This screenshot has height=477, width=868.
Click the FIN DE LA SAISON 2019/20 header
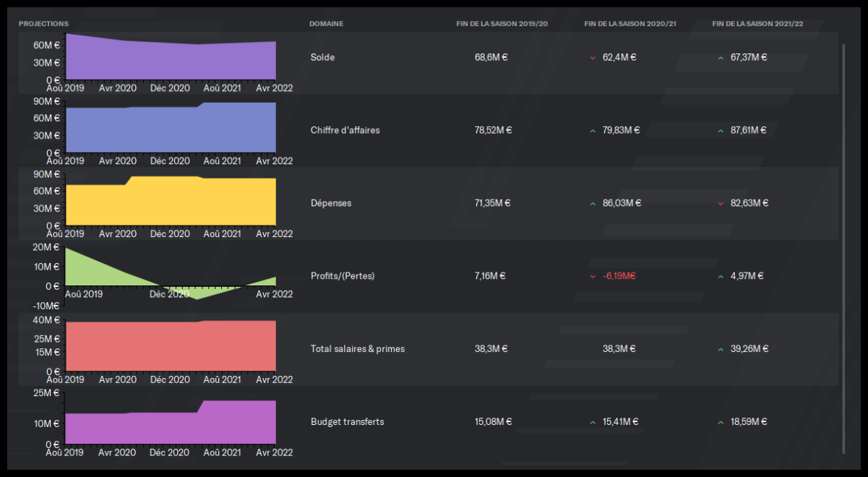click(x=502, y=24)
